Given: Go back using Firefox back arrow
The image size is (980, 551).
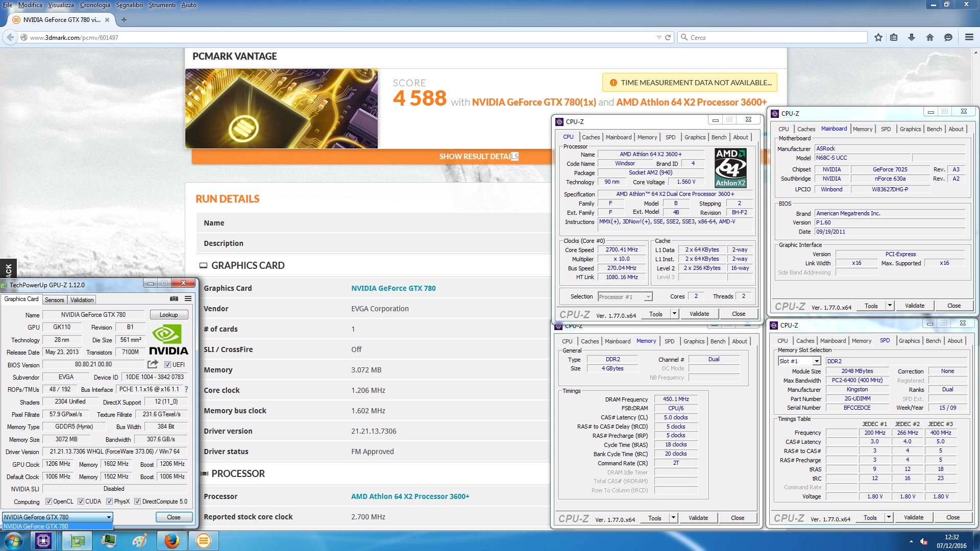Looking at the screenshot, I should coord(10,37).
